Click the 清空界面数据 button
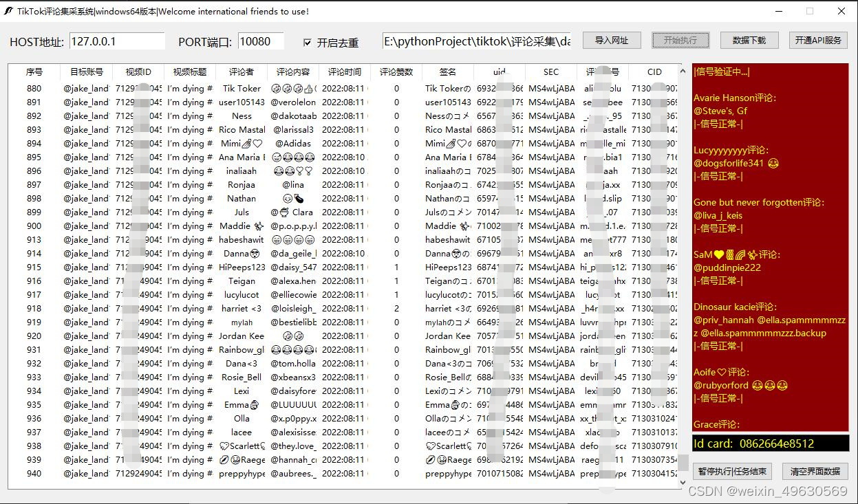This screenshot has height=504, width=858. 815,472
